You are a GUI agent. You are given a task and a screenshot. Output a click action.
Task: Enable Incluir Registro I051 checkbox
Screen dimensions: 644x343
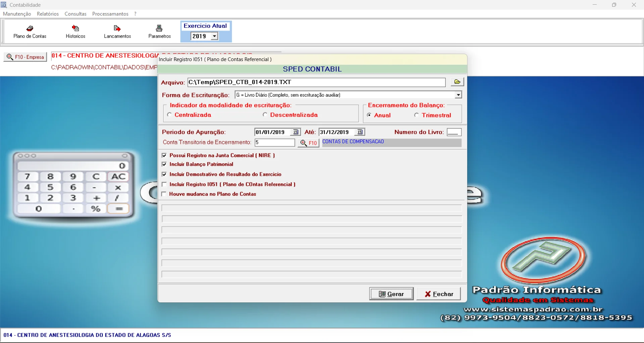click(164, 185)
